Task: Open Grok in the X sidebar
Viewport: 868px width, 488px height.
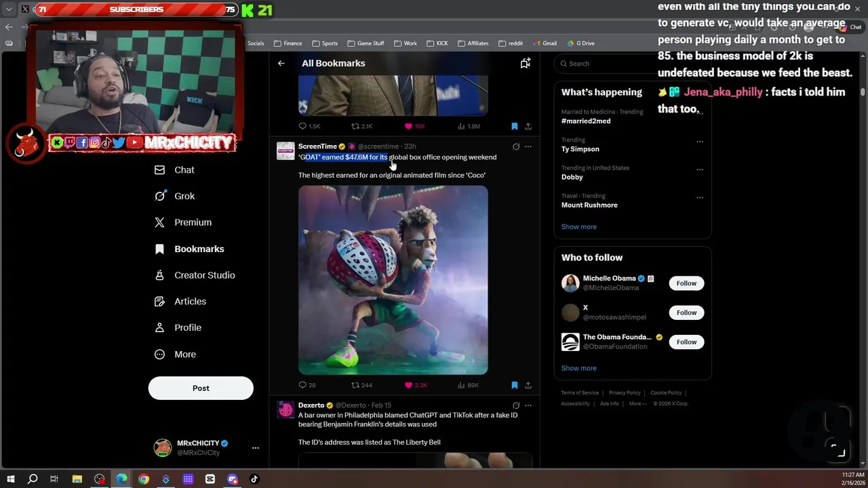Action: 175,196
